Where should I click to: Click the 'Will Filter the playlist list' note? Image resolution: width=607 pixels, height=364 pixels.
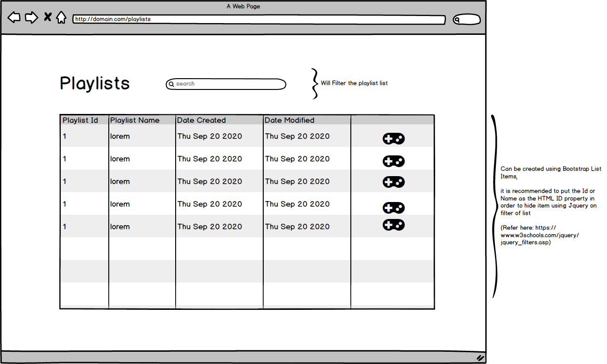[x=354, y=83]
